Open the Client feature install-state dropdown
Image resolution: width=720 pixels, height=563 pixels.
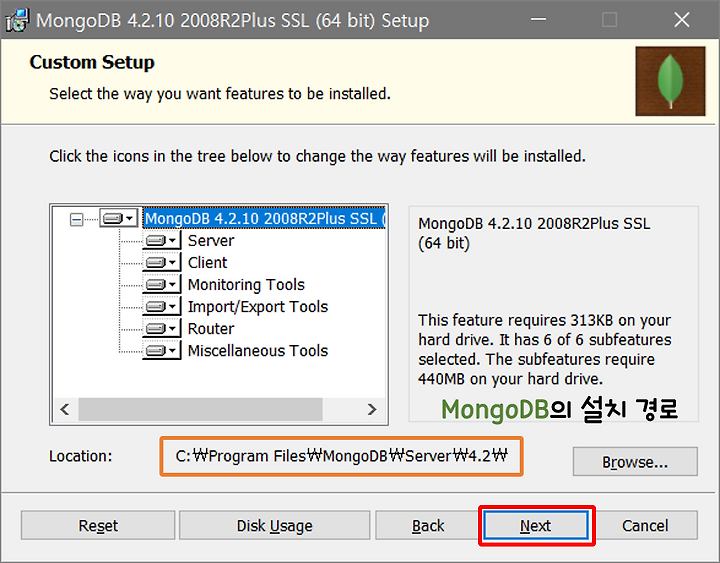(x=162, y=263)
